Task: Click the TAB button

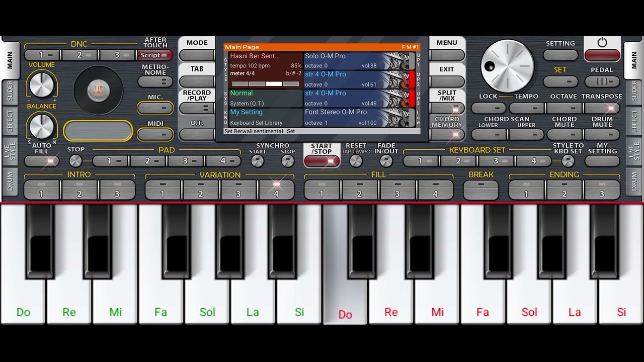Action: coord(197,81)
